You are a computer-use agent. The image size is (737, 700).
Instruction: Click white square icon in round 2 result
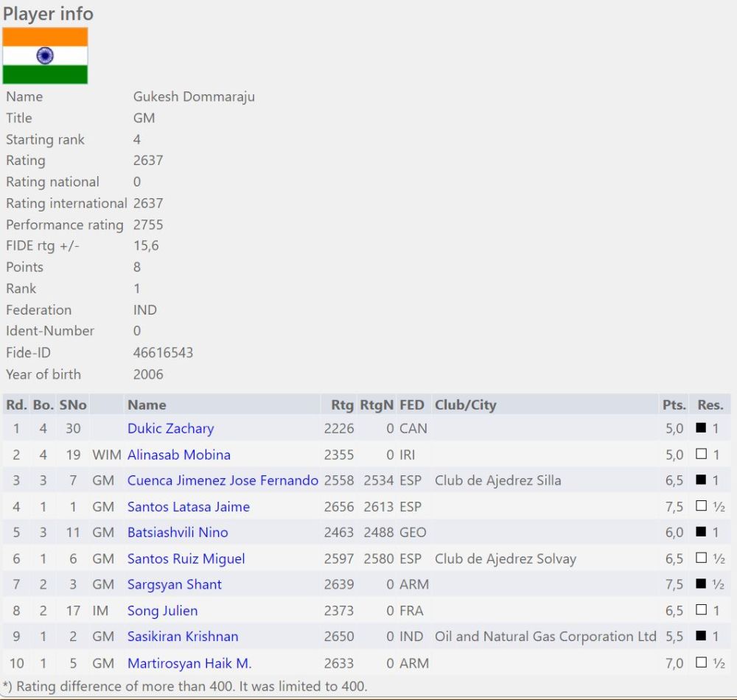coord(701,455)
